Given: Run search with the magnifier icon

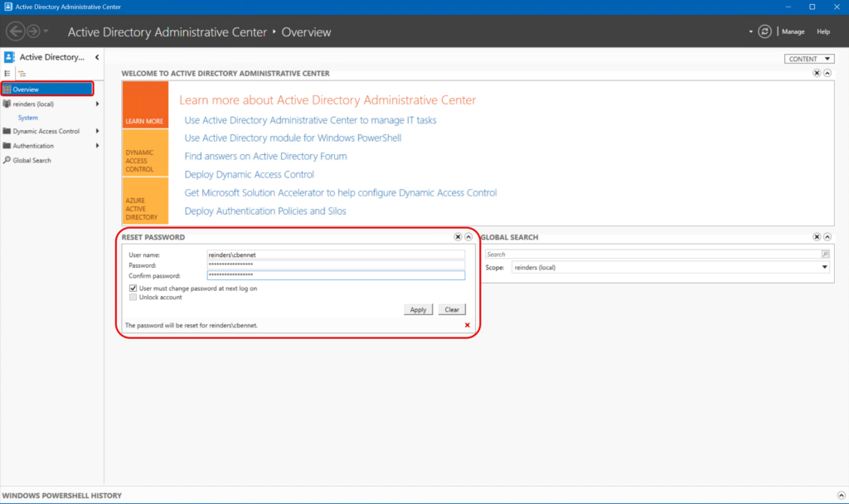Looking at the screenshot, I should (x=825, y=254).
